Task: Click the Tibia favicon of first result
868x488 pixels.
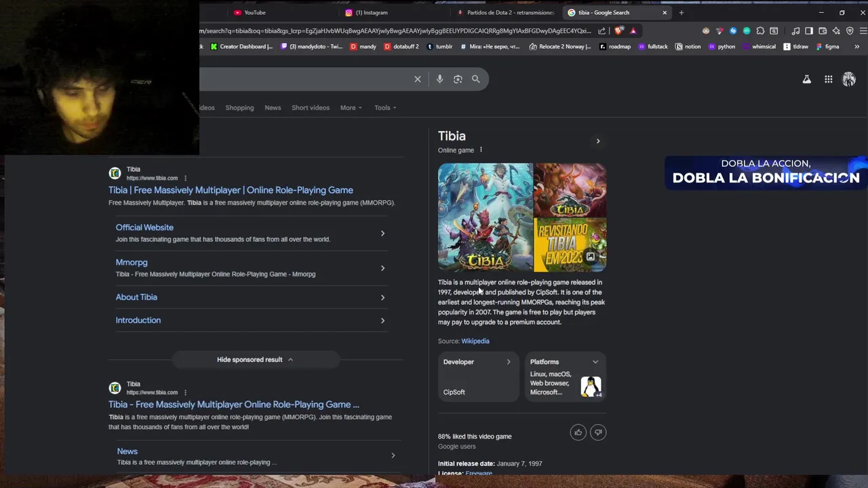Action: pos(115,174)
